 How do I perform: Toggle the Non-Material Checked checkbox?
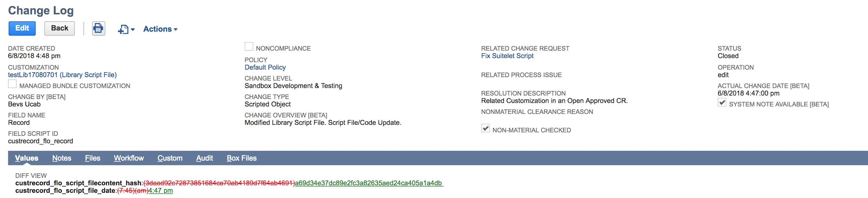click(x=485, y=128)
